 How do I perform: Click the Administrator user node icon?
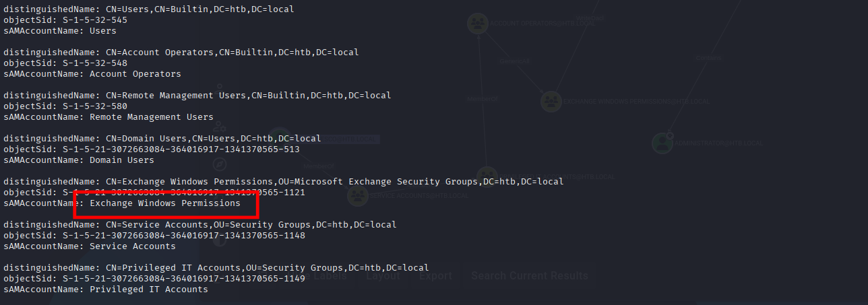point(662,143)
